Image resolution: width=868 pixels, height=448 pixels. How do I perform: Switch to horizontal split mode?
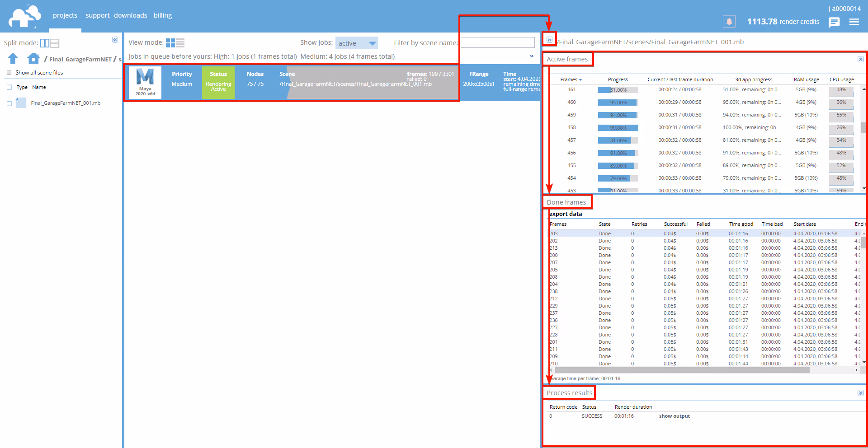55,43
